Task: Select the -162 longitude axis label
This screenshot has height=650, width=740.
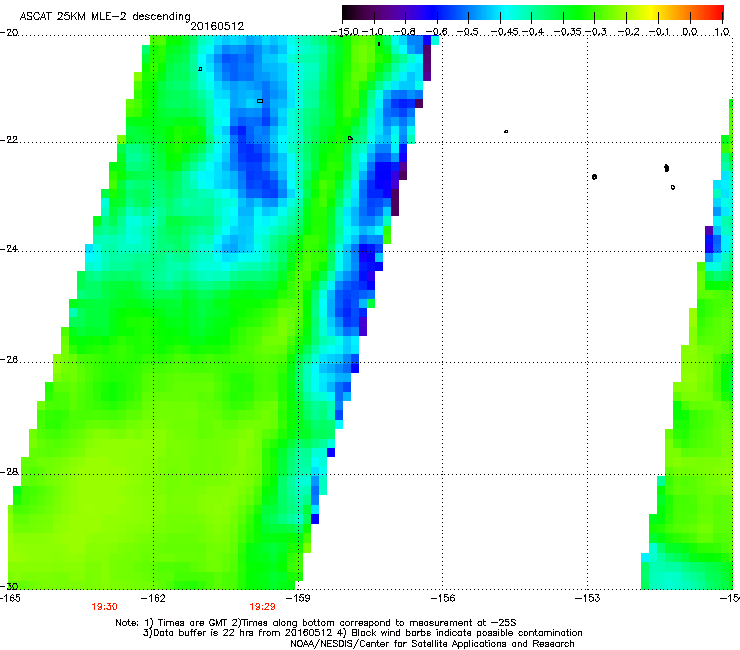Action: pos(153,598)
